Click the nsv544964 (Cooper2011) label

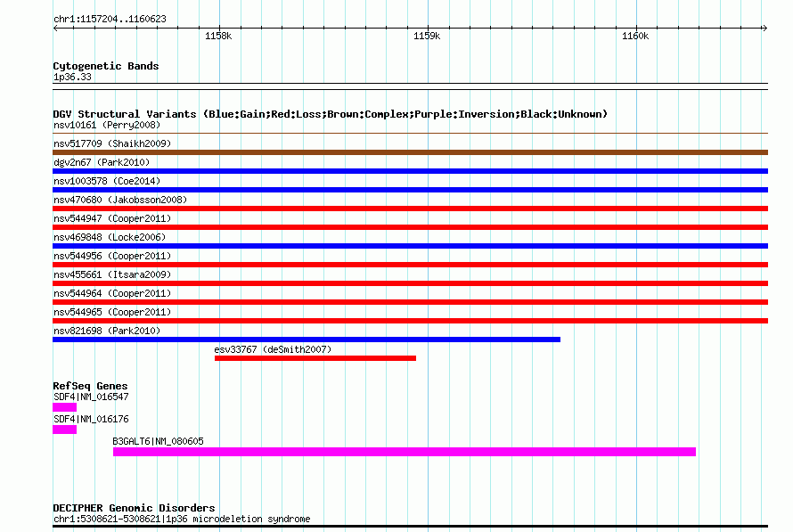point(112,293)
